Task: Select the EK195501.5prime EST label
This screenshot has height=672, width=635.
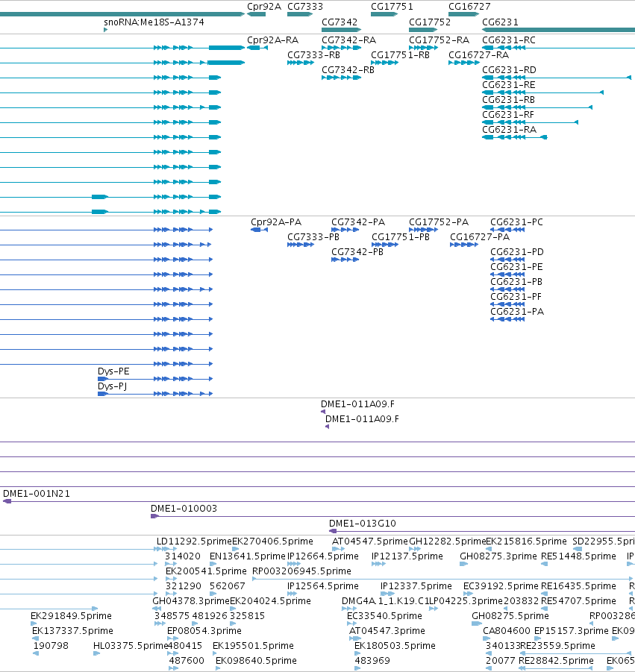Action: click(254, 645)
